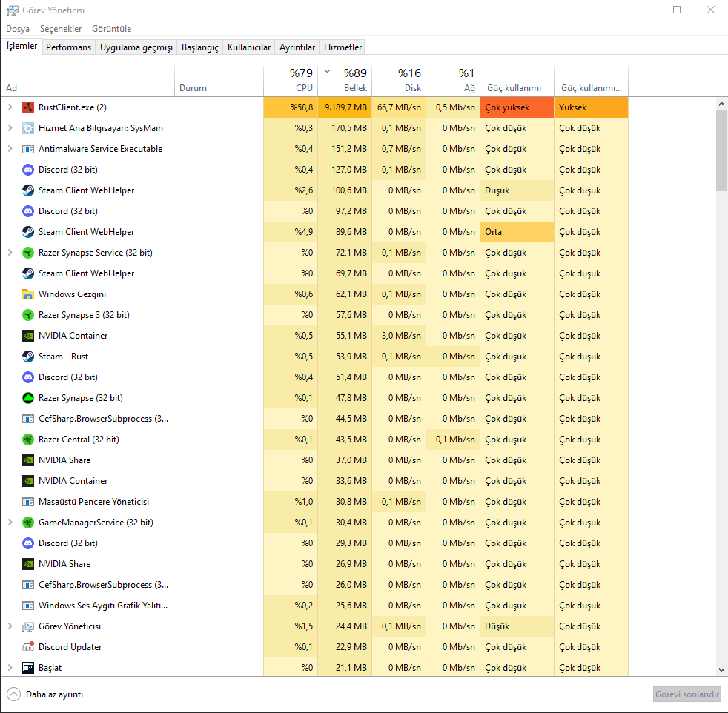Click the Görev Yöneticisi process row icon
Viewport: 728px width, 713px height.
pyautogui.click(x=28, y=626)
